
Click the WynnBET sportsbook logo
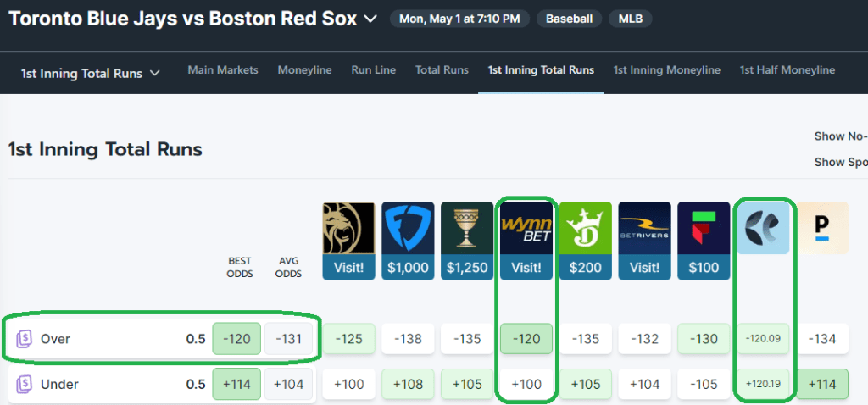pos(526,229)
